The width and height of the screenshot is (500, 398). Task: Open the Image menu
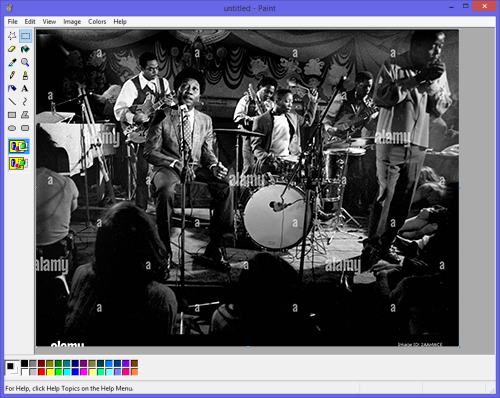(72, 22)
